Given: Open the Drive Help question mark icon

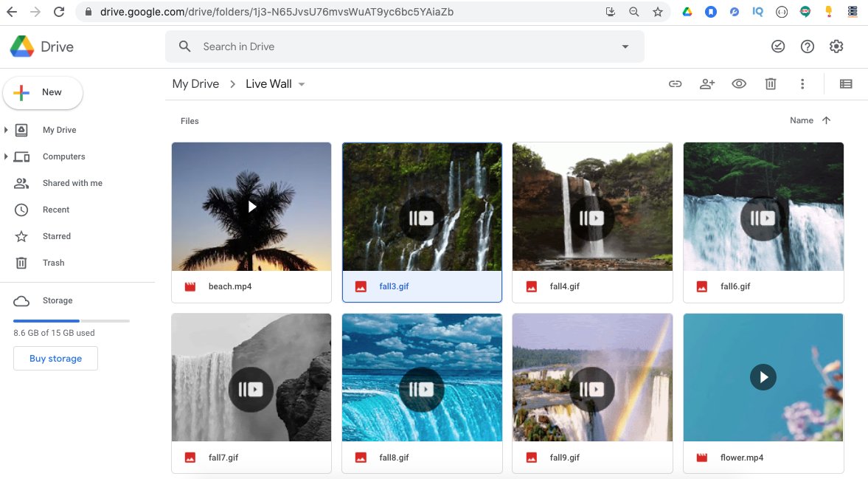Looking at the screenshot, I should (807, 46).
